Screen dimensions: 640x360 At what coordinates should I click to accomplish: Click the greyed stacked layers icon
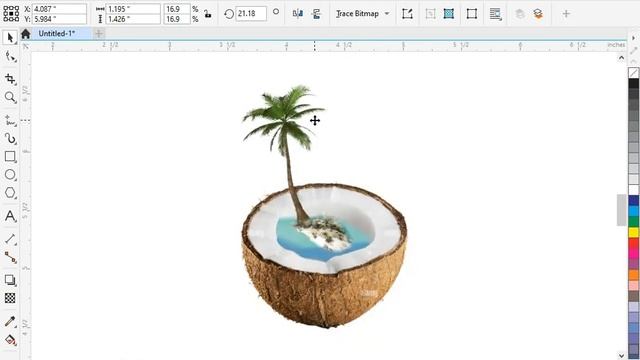pos(520,13)
